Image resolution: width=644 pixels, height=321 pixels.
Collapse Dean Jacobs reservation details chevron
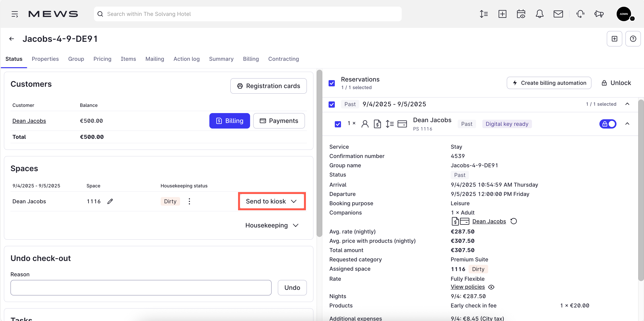[627, 124]
